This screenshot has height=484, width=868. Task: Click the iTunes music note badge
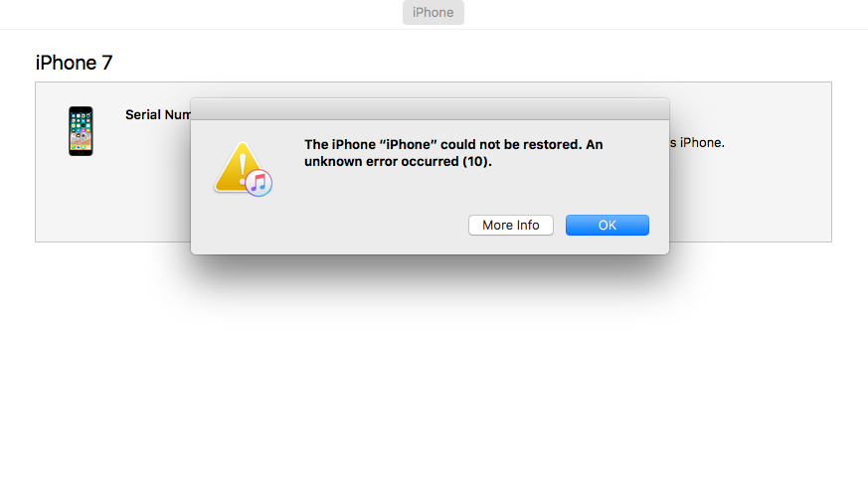pos(259,183)
